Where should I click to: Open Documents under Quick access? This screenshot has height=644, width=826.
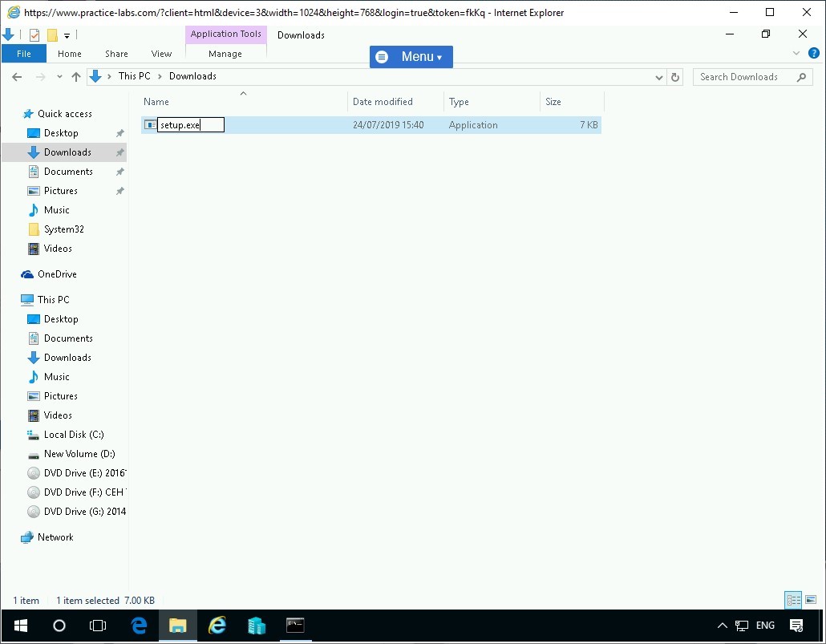point(68,172)
